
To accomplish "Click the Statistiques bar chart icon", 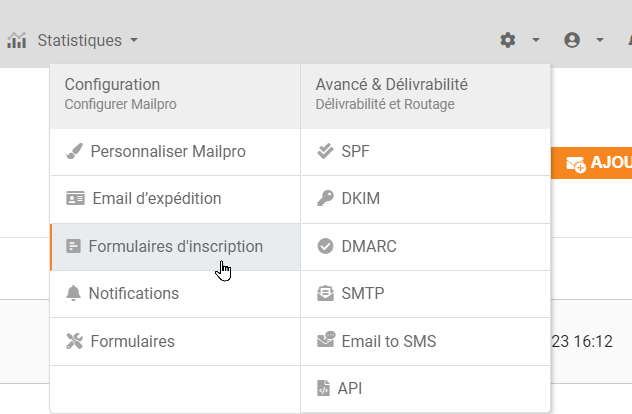I will coord(17,40).
